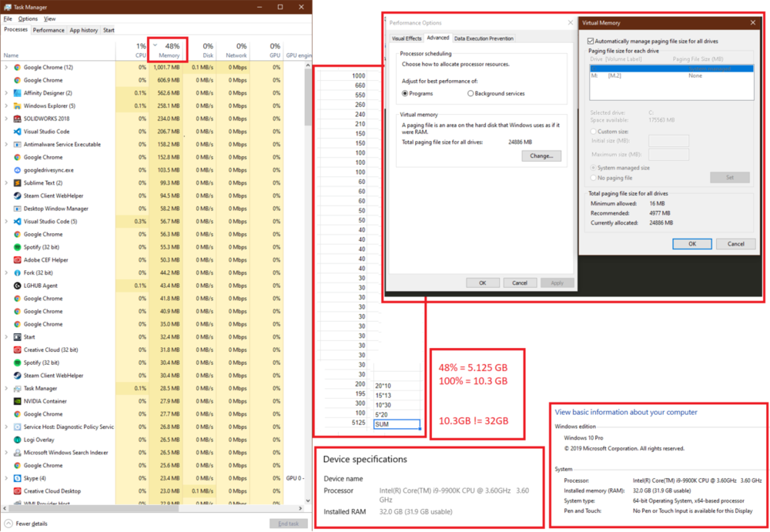The height and width of the screenshot is (532, 770).
Task: Click the Logi Overlay icon
Action: (17, 440)
